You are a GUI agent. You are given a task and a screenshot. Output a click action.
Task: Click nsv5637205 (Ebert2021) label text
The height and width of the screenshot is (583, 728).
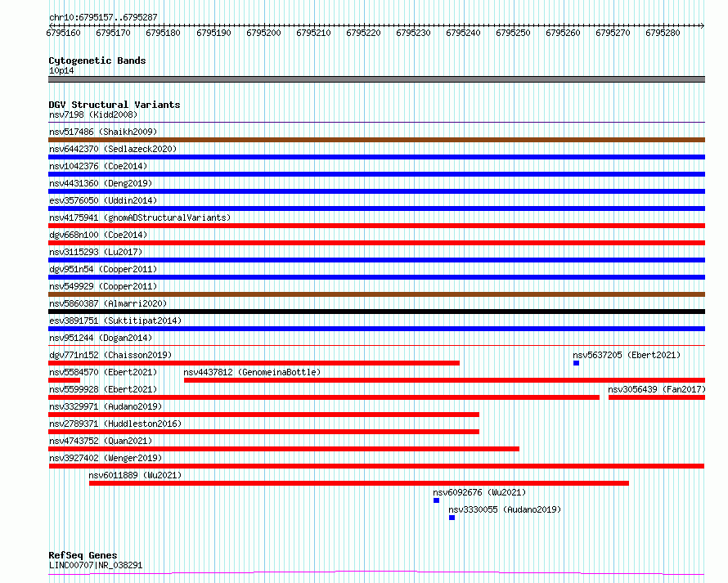(627, 355)
